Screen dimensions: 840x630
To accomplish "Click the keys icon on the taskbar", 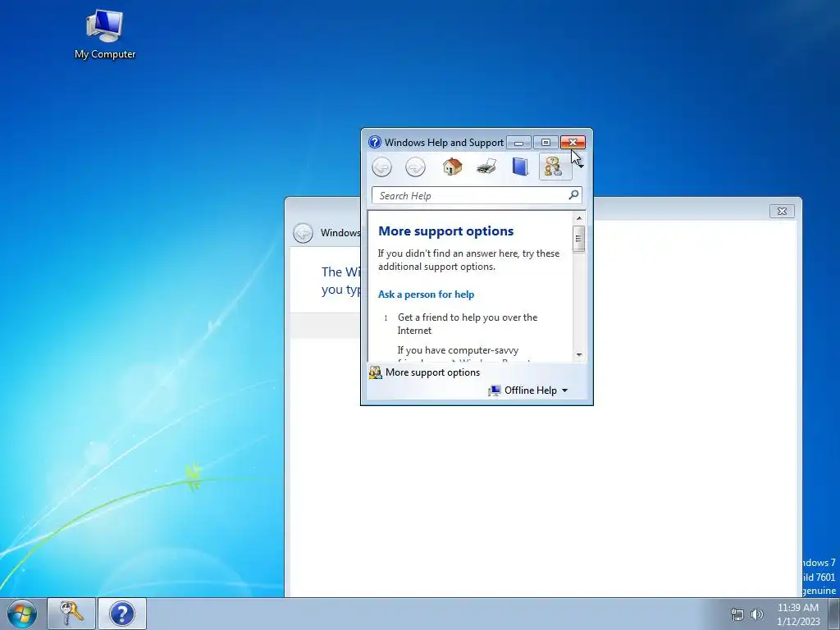I will (x=71, y=614).
